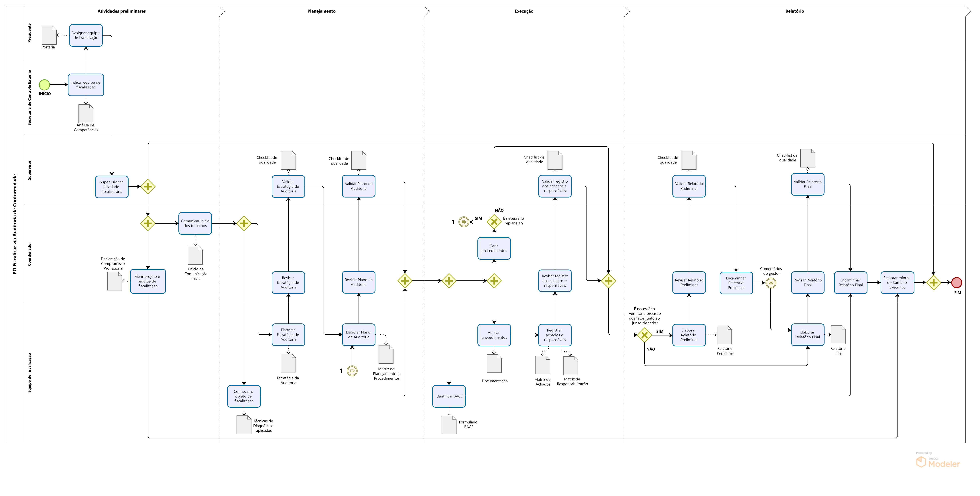Select the Indicar equipe de fiscalização task
The height and width of the screenshot is (496, 980).
tap(86, 85)
